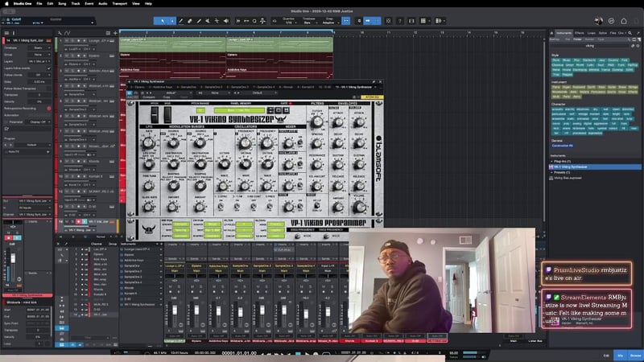
Task: Show automation icon beside the wrench
Action: tap(68, 33)
